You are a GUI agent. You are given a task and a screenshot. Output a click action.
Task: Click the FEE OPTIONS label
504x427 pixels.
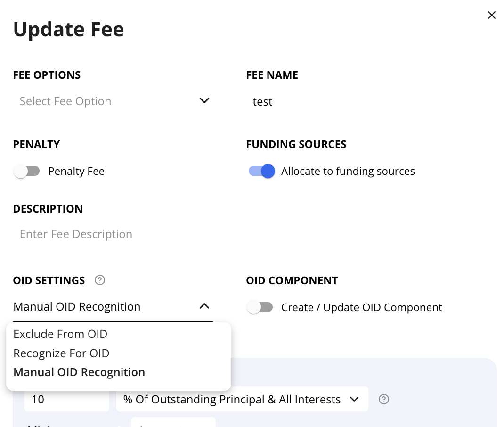(x=47, y=75)
